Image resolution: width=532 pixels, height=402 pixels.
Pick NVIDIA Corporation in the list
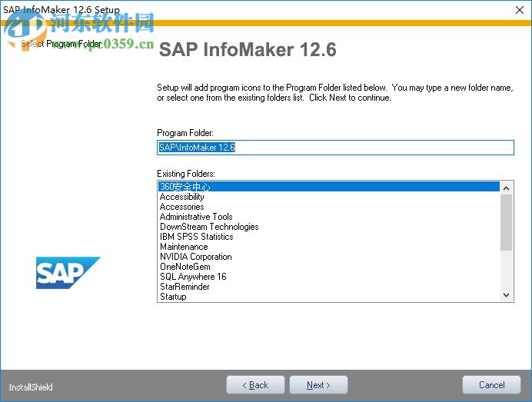point(329,257)
